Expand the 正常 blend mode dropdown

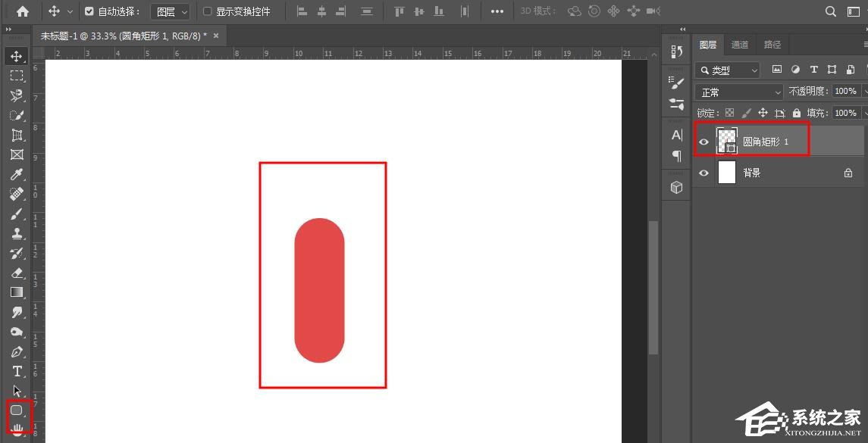(739, 92)
